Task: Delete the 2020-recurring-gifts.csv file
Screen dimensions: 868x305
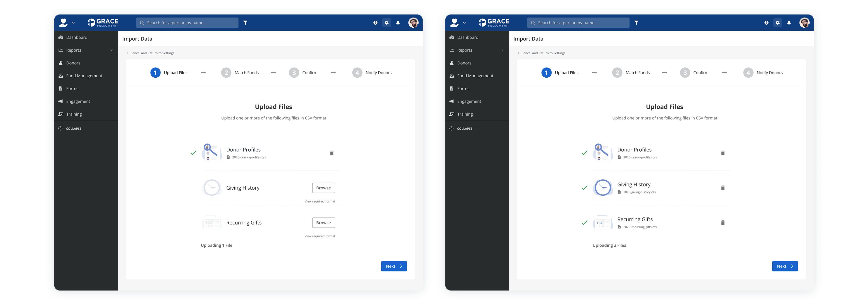Action: 722,223
